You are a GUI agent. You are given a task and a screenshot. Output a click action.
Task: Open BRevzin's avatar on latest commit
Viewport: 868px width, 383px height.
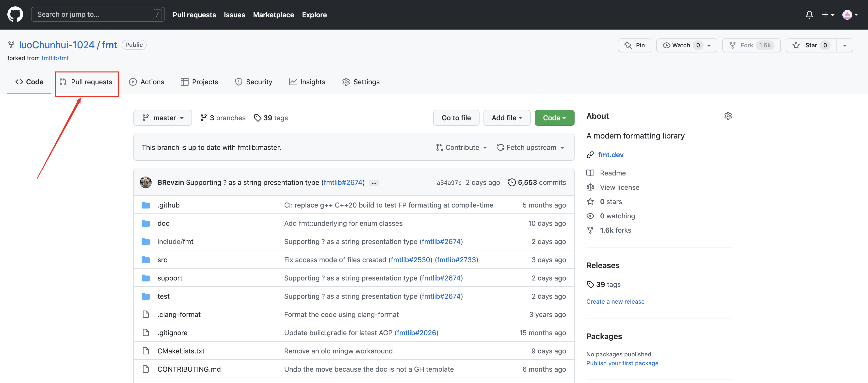click(145, 183)
